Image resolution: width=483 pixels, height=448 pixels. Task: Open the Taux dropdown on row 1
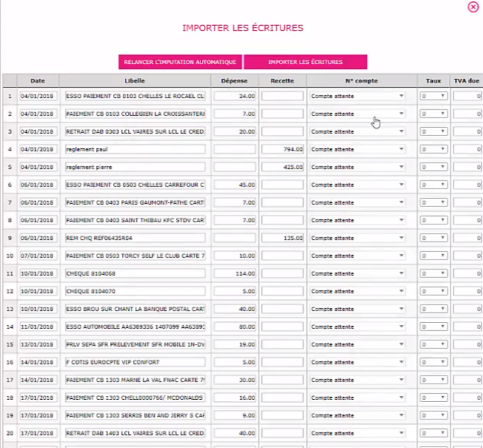click(433, 96)
